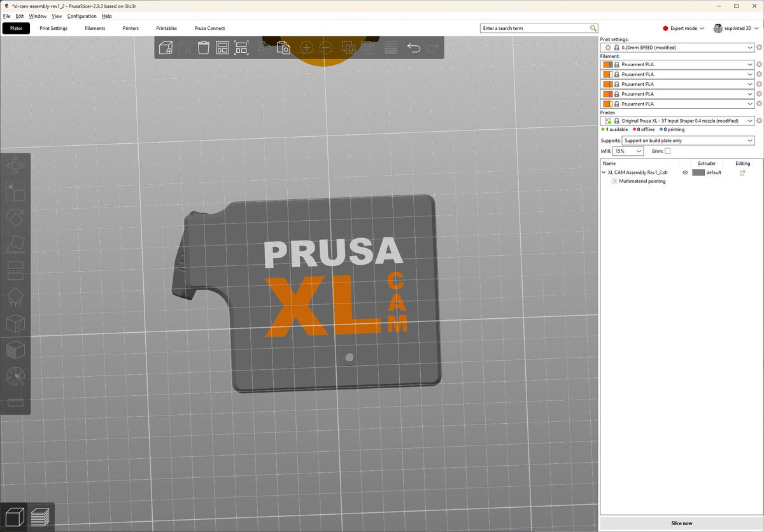Image resolution: width=764 pixels, height=532 pixels.
Task: Open the Printer preset dropdown
Action: 677,121
